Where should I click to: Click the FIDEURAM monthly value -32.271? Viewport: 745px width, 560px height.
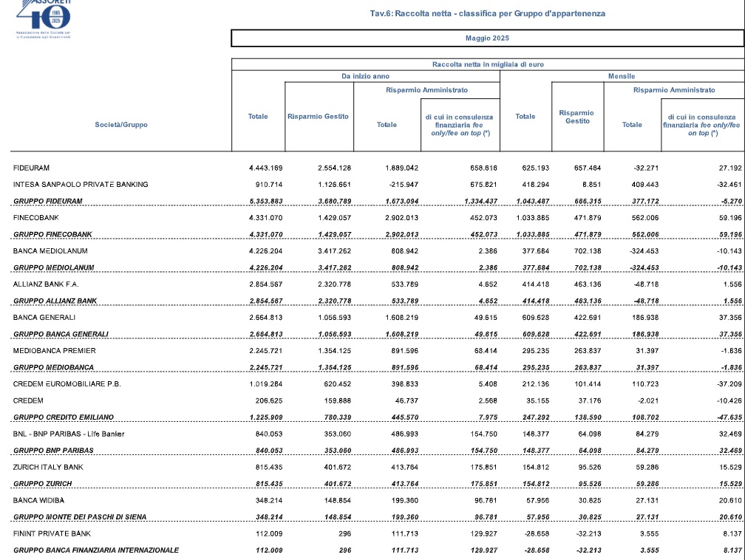pyautogui.click(x=646, y=168)
